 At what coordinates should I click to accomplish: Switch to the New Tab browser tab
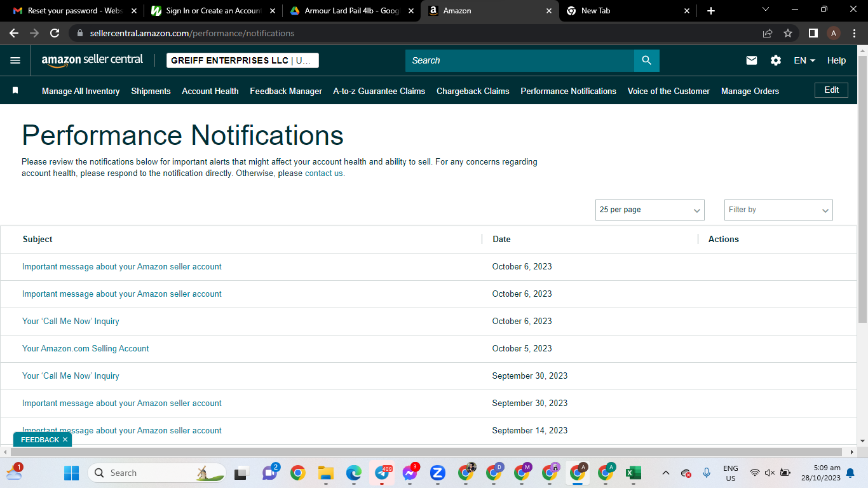click(627, 11)
